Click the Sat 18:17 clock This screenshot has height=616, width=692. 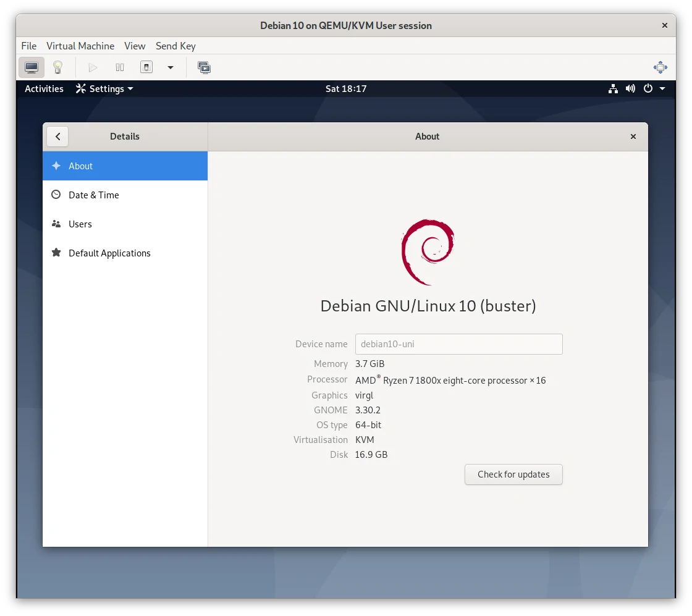(346, 89)
